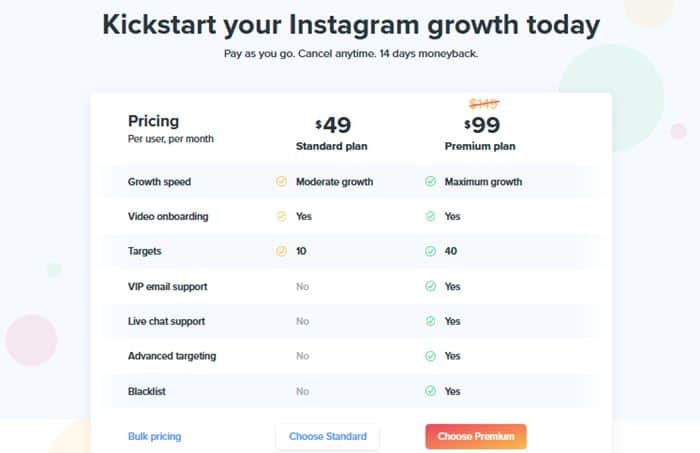
Task: Click the $99 Premium plan price
Action: [482, 125]
